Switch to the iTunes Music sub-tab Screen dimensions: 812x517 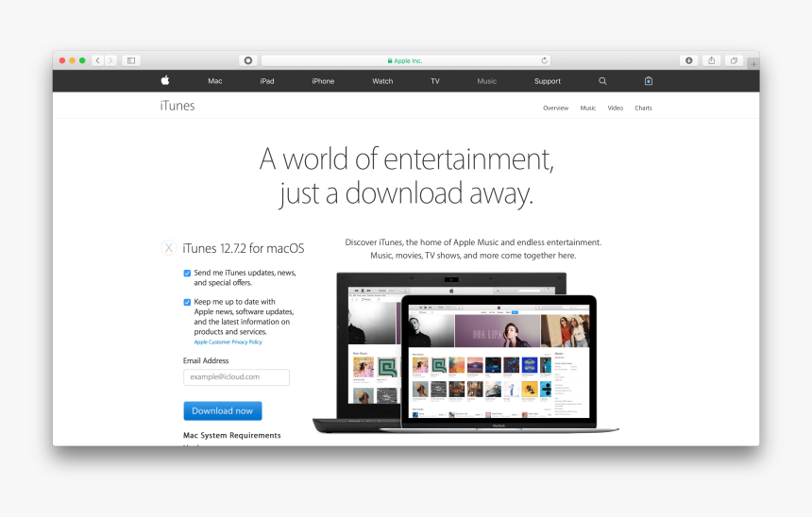(x=588, y=108)
